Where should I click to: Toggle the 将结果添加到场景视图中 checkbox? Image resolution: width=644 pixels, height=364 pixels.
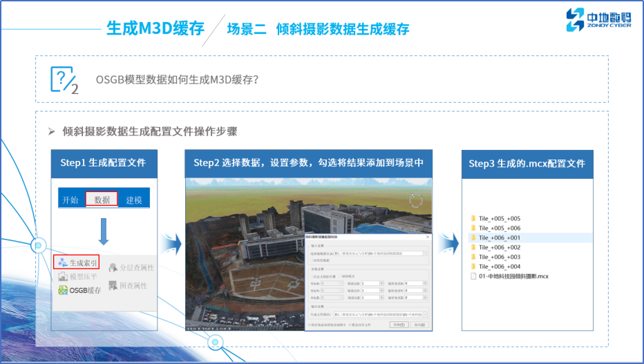point(309,324)
